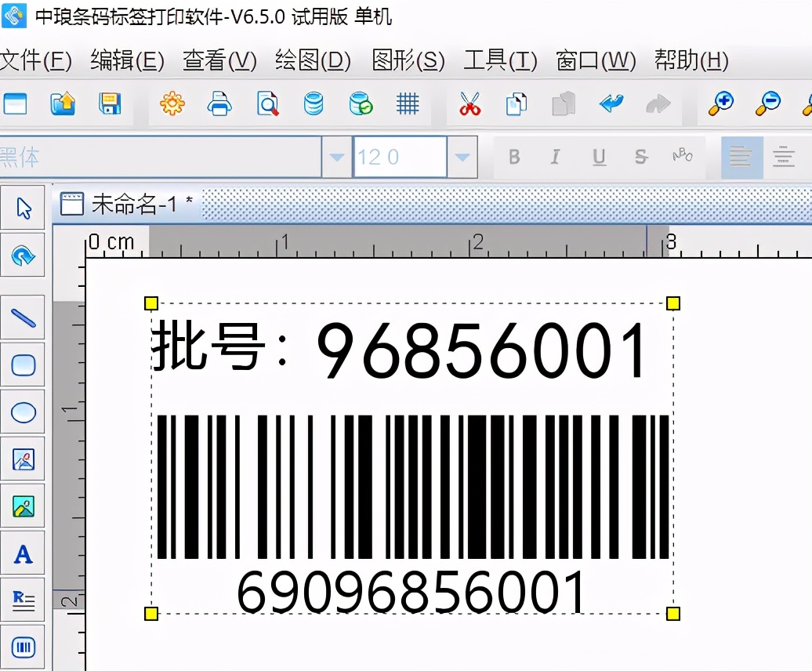This screenshot has height=671, width=812.
Task: Zoom out with the minus magnifier
Action: pyautogui.click(x=768, y=103)
